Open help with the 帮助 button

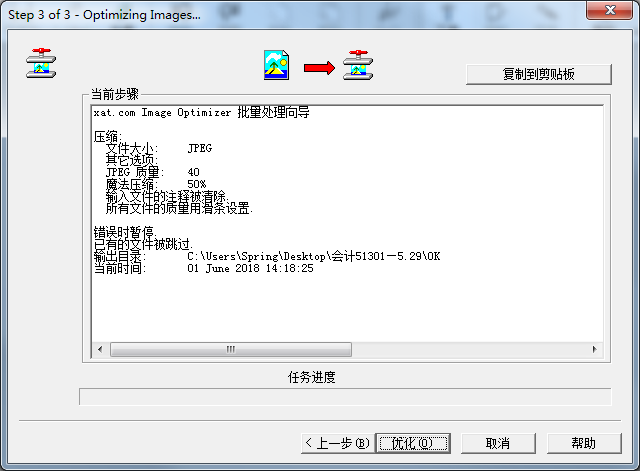(x=584, y=443)
